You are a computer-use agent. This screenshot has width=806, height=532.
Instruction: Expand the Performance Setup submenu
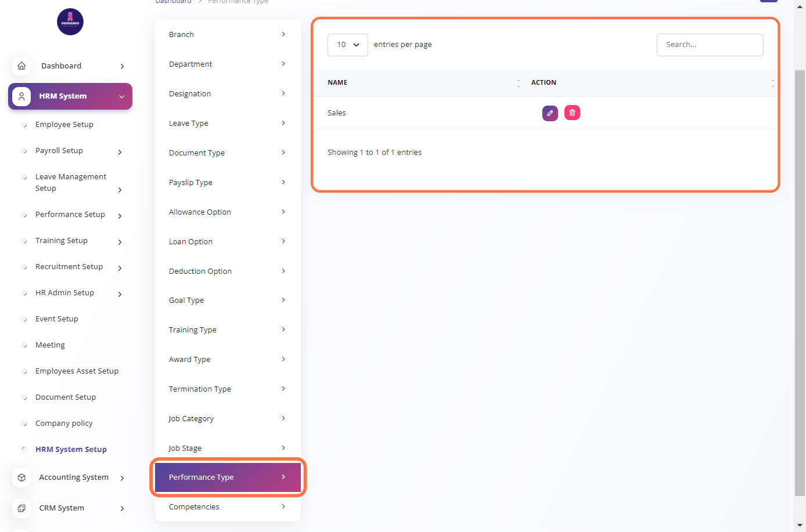point(120,216)
